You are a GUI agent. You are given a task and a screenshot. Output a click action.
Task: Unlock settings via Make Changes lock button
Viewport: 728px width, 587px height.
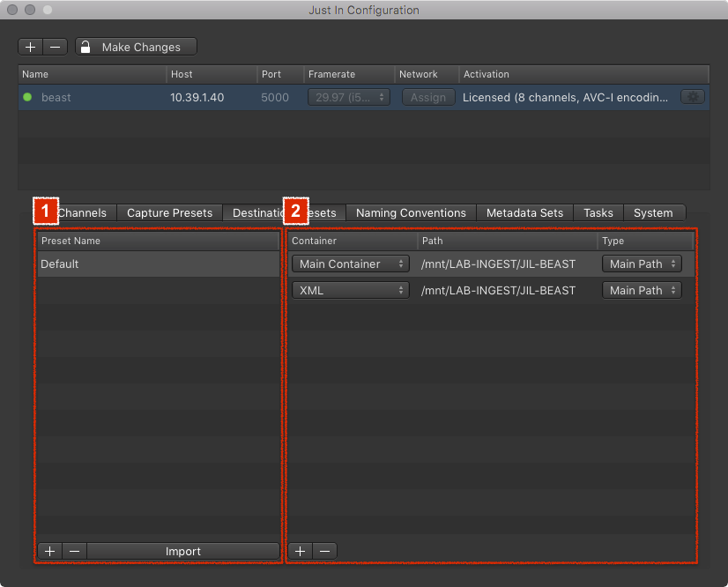coord(136,47)
